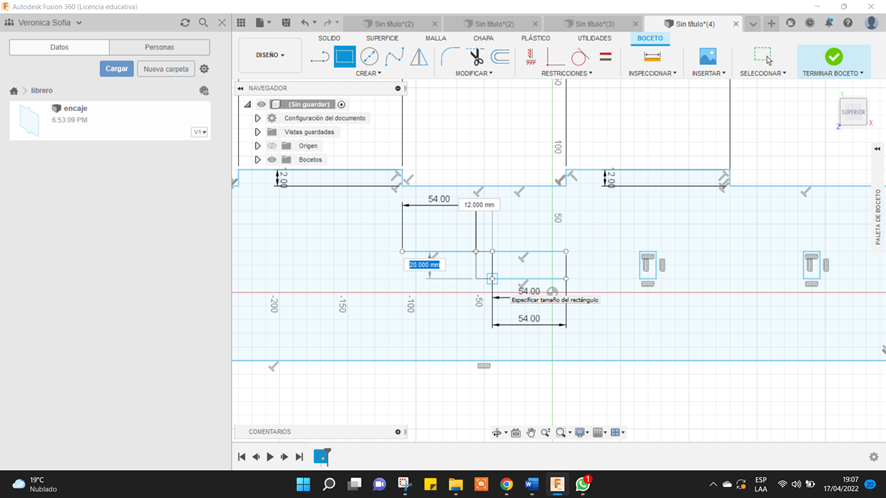The height and width of the screenshot is (498, 886).
Task: Select the Circle sketch tool
Action: coord(370,57)
